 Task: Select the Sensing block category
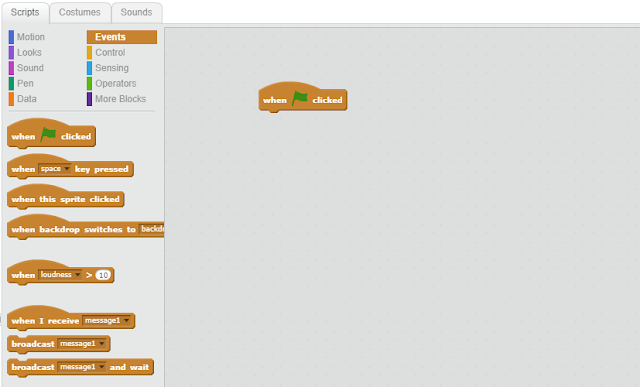tap(108, 68)
